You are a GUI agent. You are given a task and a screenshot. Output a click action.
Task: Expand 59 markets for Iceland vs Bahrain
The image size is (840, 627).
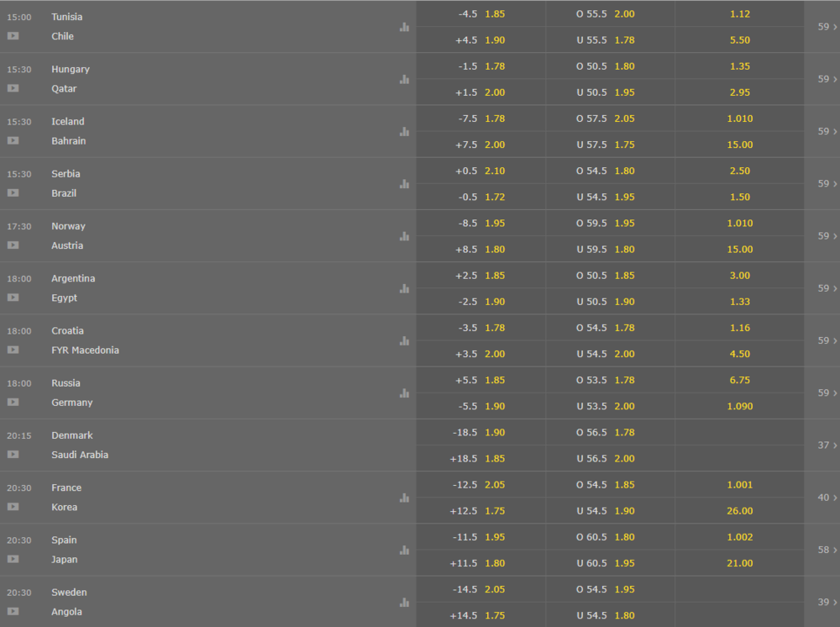(827, 131)
